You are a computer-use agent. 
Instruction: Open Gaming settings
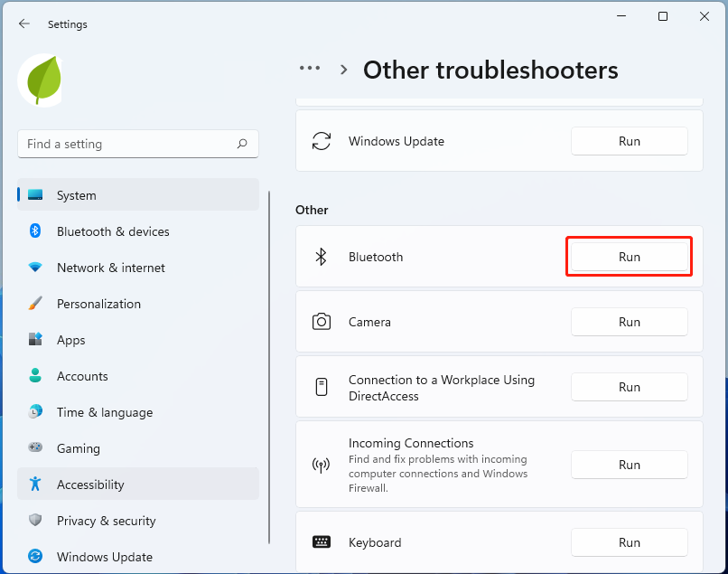pyautogui.click(x=138, y=448)
